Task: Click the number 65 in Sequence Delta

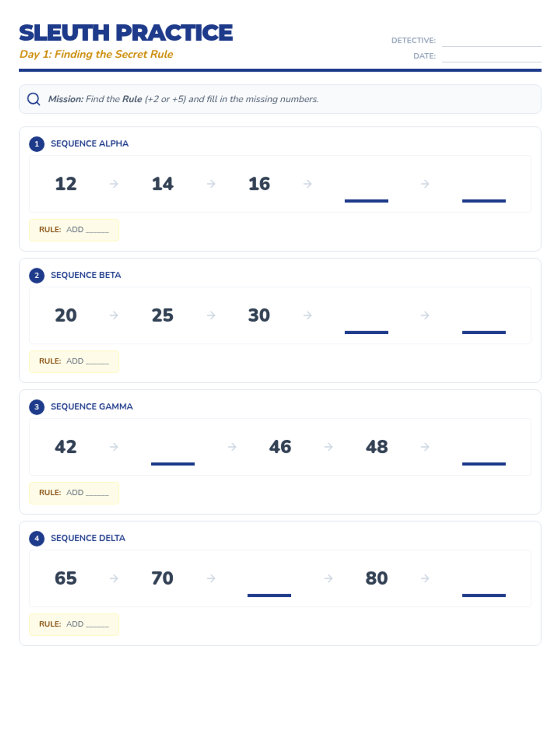Action: pos(66,578)
